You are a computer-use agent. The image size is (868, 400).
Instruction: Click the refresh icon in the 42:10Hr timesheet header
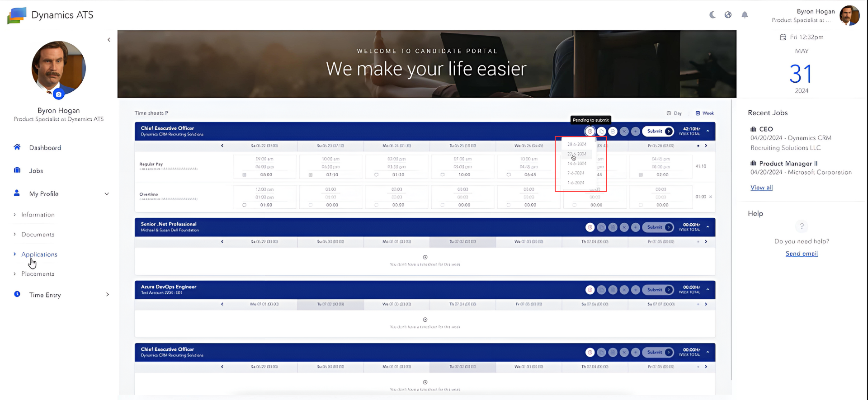[613, 132]
